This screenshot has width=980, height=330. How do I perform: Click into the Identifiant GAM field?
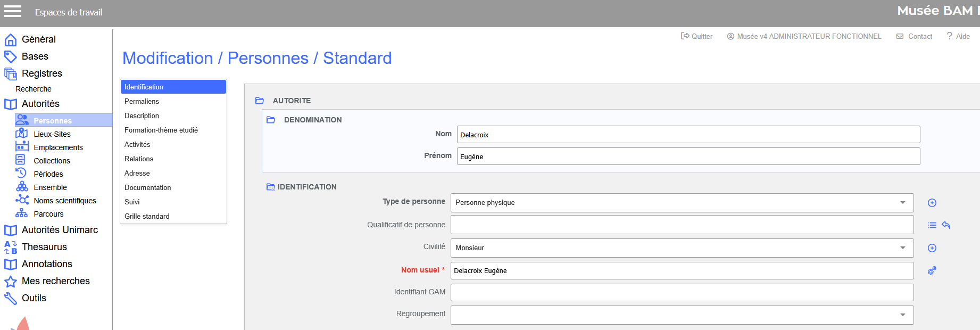[682, 292]
